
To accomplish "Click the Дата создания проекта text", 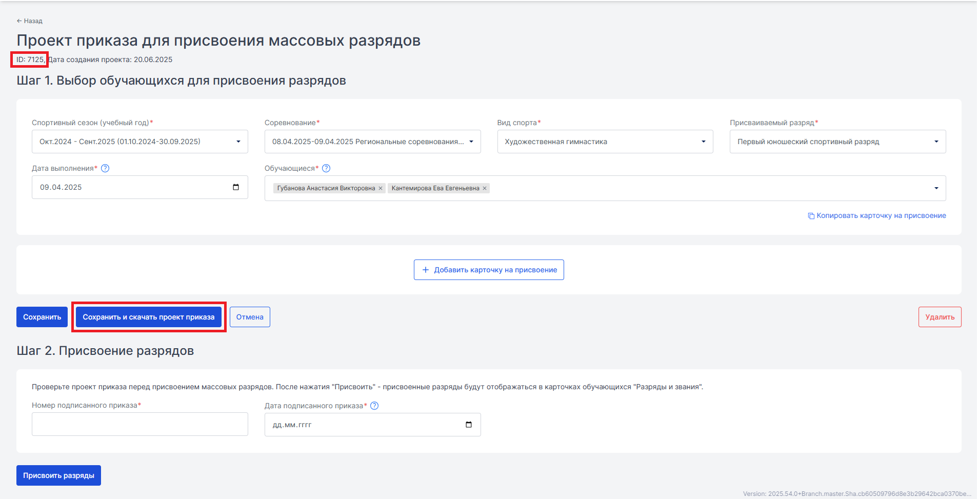I will (x=110, y=59).
